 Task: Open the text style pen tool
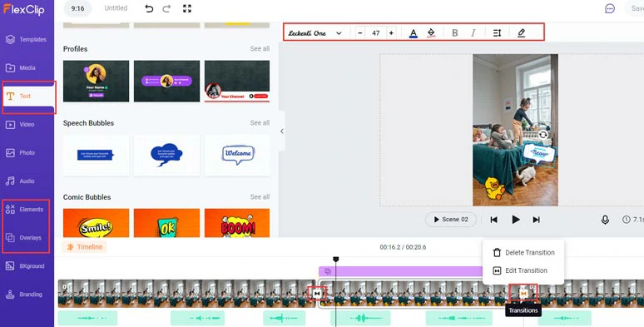521,32
